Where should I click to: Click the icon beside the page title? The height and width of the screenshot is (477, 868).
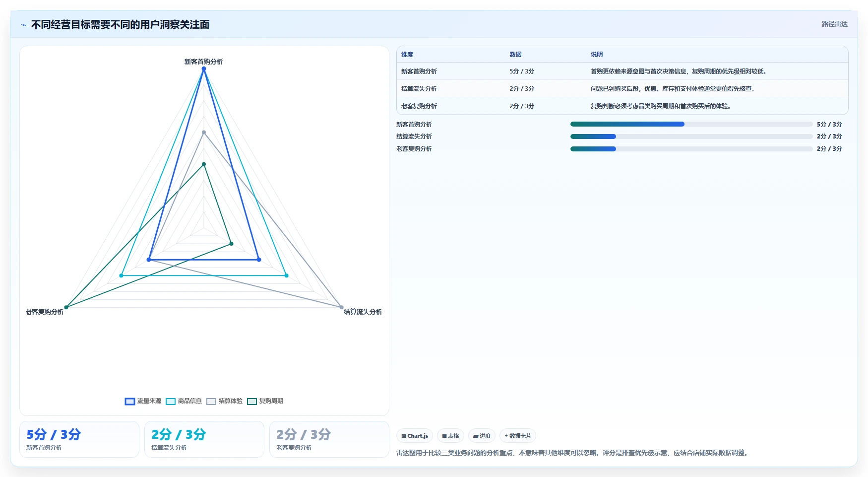pyautogui.click(x=23, y=25)
